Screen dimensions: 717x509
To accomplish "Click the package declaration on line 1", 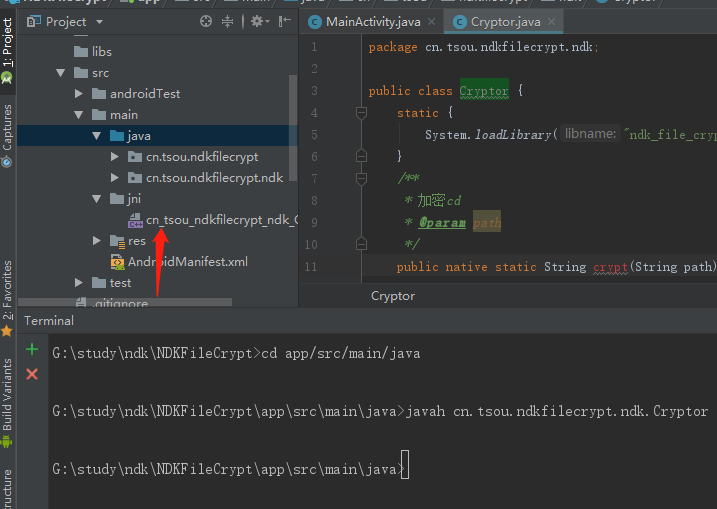I will tap(483, 47).
